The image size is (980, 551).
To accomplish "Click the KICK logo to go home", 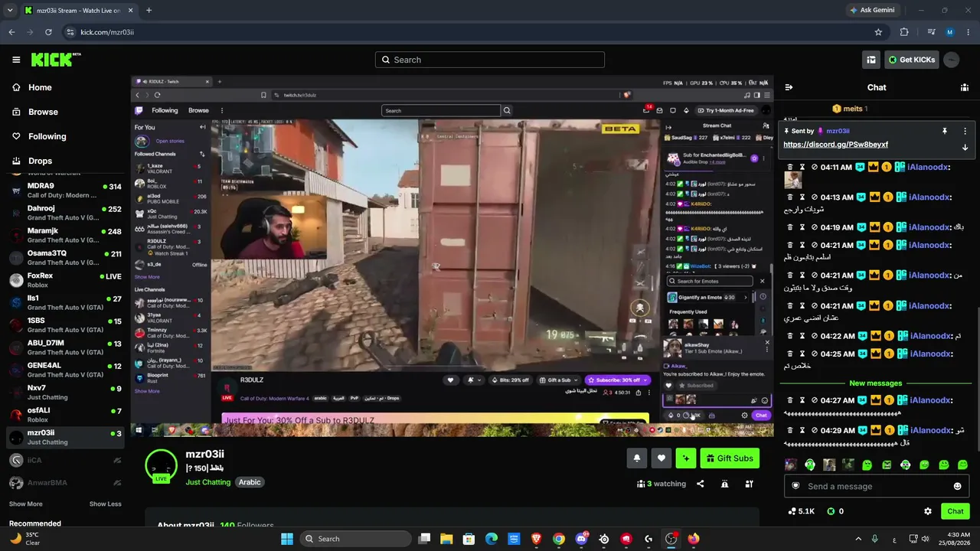I will pos(56,60).
